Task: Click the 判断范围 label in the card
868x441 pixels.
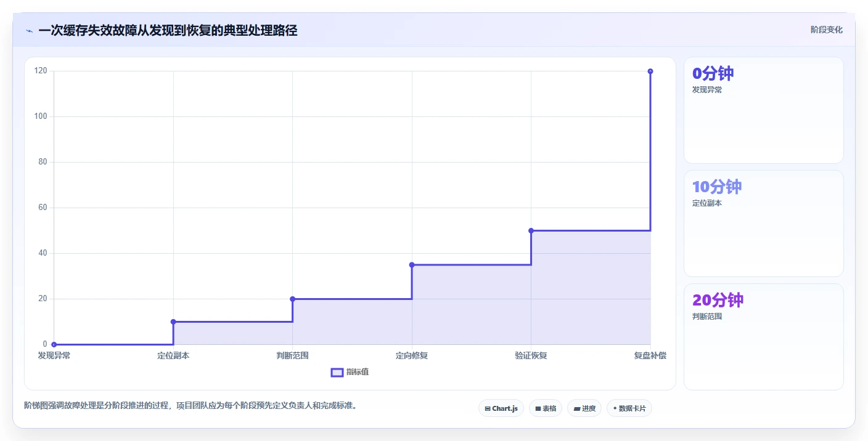Action: [x=707, y=317]
